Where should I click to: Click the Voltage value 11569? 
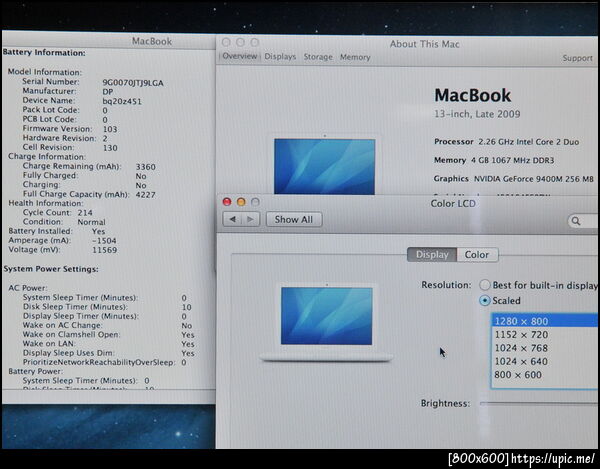tap(104, 250)
